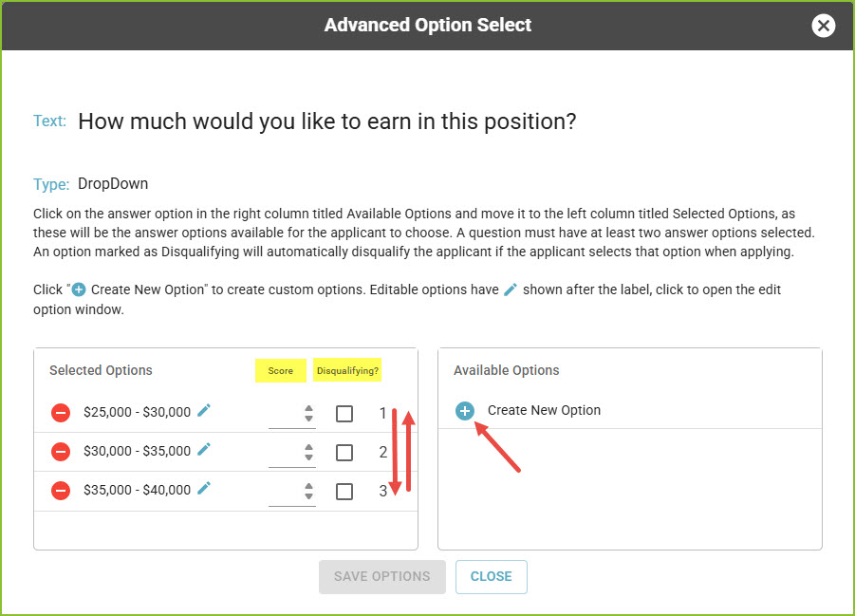The width and height of the screenshot is (855, 616).
Task: Edit the $35,000 - $40,000 option label
Action: click(204, 488)
